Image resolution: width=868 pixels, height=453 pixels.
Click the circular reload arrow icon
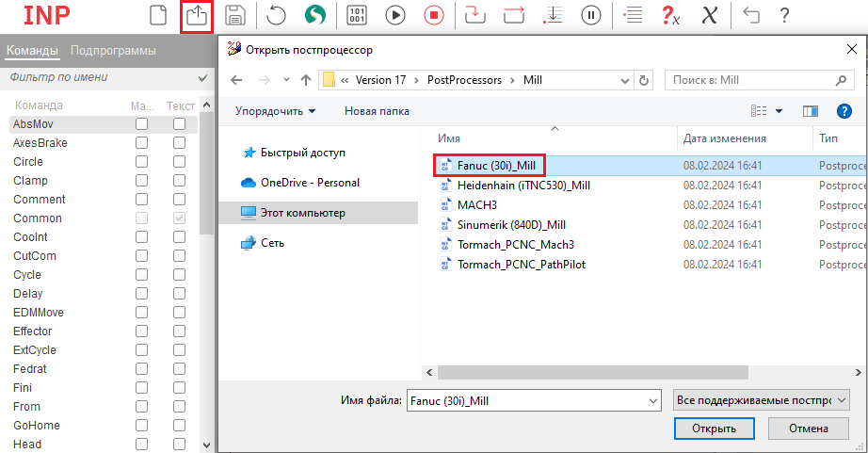[x=277, y=15]
